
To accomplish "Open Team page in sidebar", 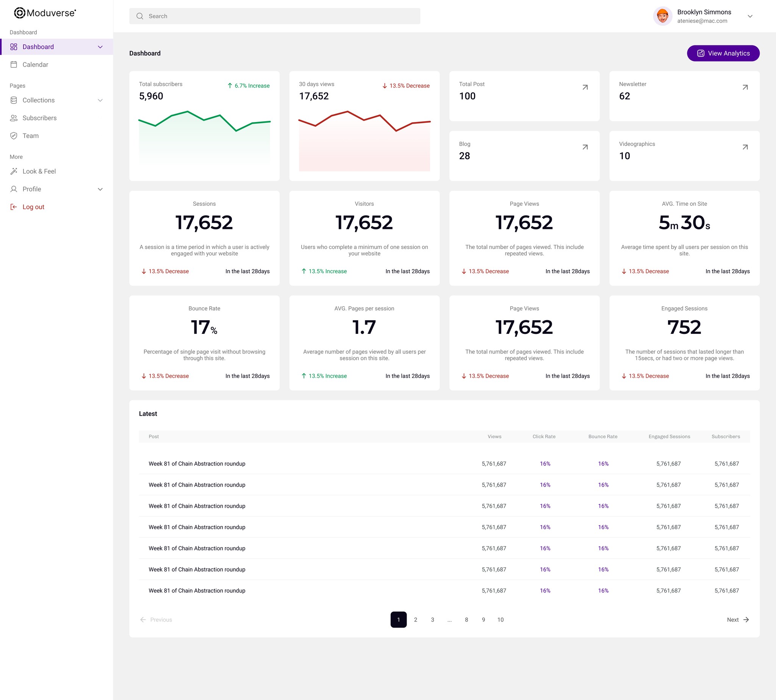I will (x=30, y=136).
